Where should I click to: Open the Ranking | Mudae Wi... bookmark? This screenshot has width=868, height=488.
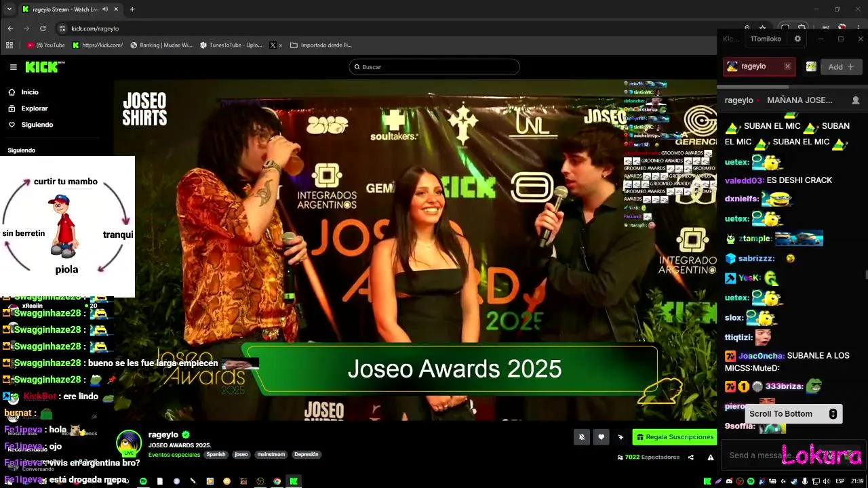(x=161, y=45)
